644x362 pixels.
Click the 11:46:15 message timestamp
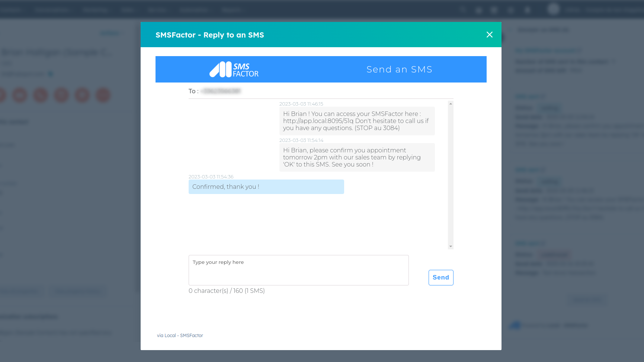pos(301,104)
